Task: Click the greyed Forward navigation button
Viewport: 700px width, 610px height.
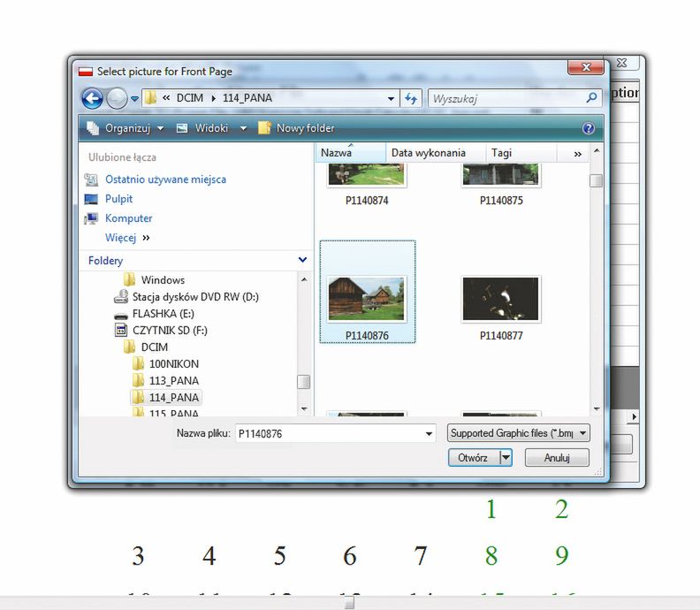Action: [117, 98]
